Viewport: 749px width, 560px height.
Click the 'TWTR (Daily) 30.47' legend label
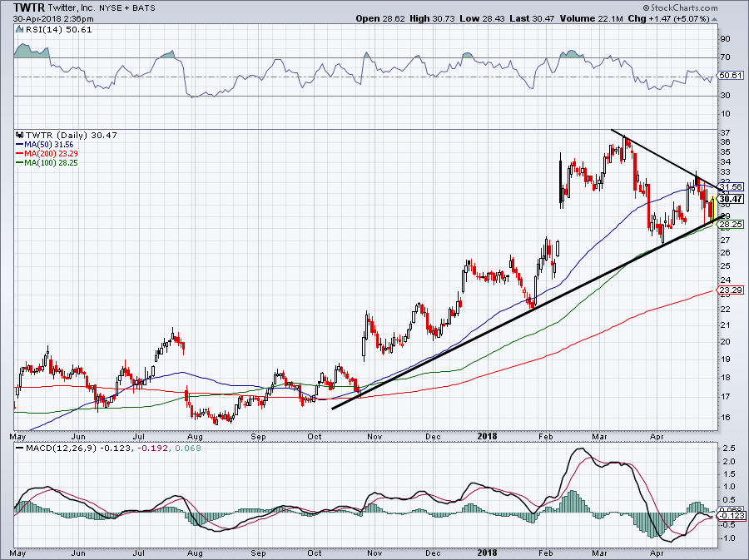click(x=72, y=135)
